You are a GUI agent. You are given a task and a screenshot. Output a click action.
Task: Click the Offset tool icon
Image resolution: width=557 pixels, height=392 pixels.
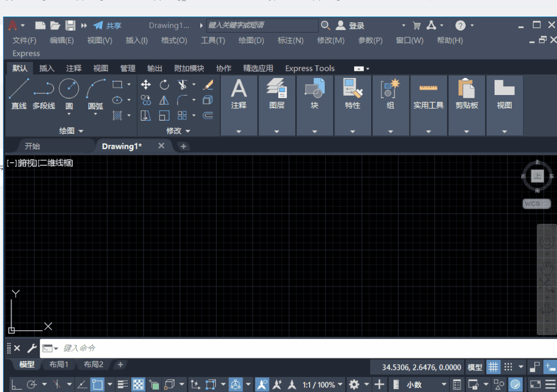point(208,116)
